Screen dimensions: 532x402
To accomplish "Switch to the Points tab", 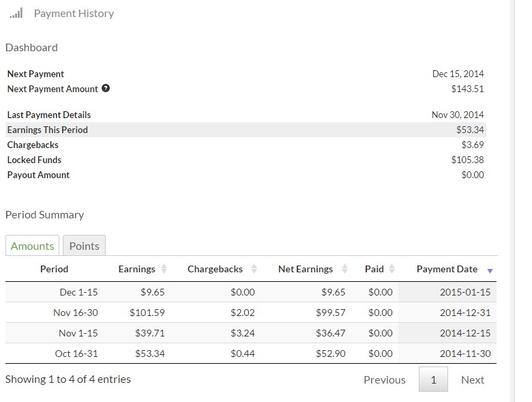I will (x=84, y=246).
